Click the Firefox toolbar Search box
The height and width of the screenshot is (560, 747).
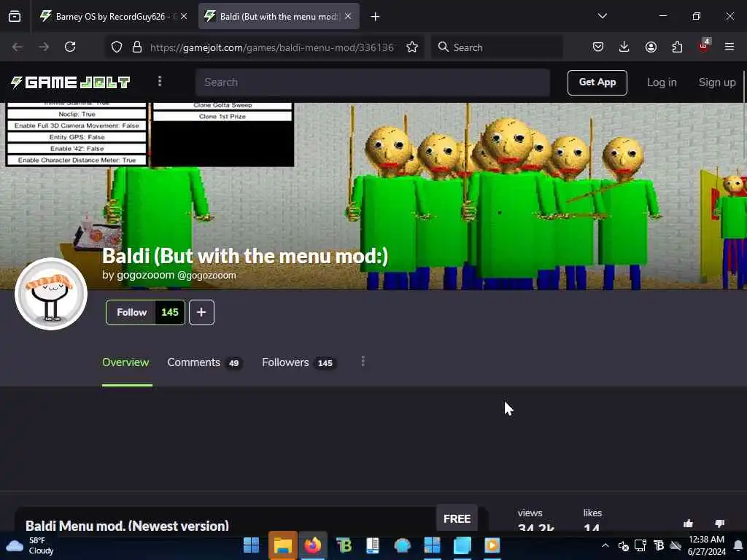(x=497, y=47)
